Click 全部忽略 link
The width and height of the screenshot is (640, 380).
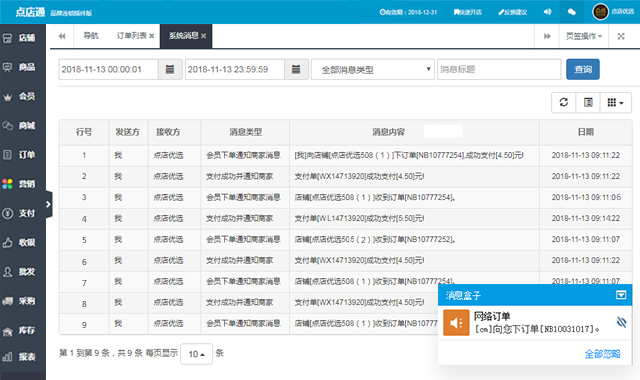pos(602,354)
